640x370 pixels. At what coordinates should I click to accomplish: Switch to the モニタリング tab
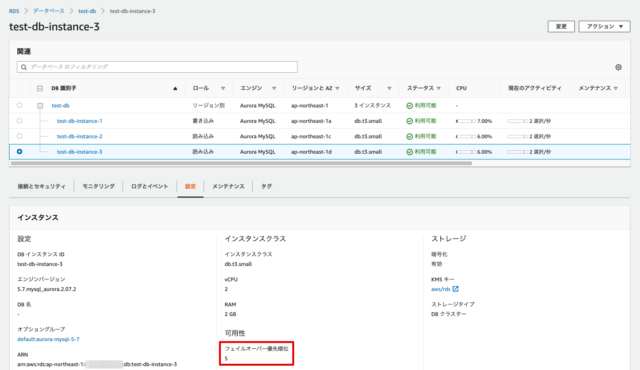coord(98,186)
